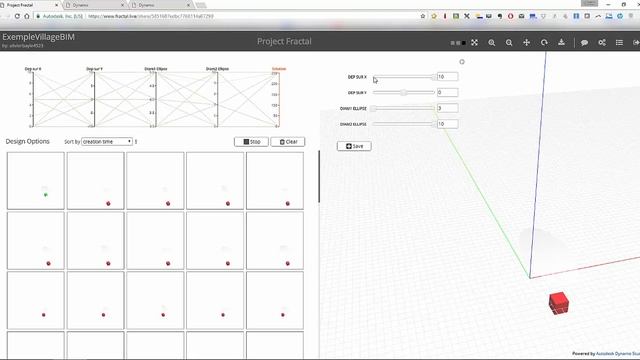Open the Sort by creation time dropdown

pyautogui.click(x=107, y=142)
